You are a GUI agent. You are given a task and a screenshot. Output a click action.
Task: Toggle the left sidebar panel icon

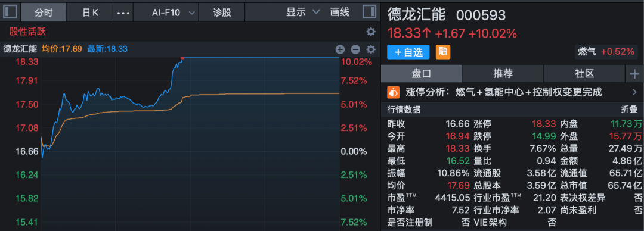[x=10, y=12]
